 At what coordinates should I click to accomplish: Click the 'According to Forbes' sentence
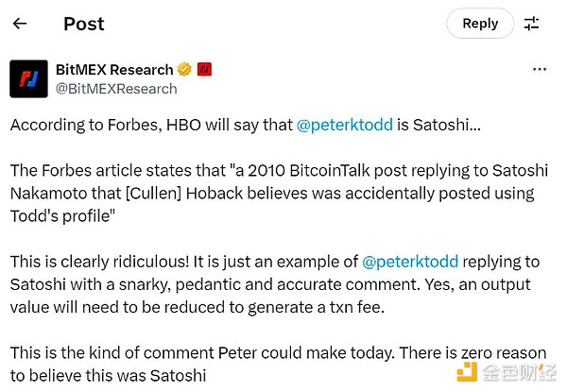[142, 124]
